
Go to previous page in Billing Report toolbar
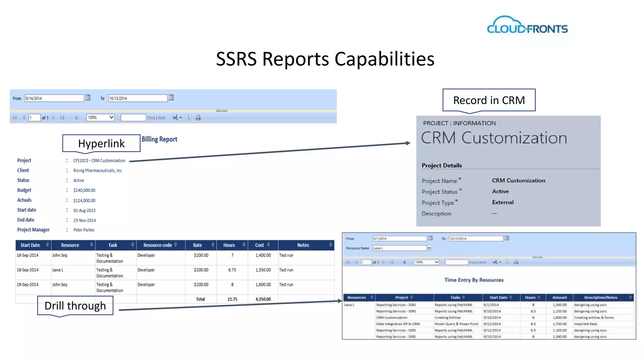(x=24, y=118)
